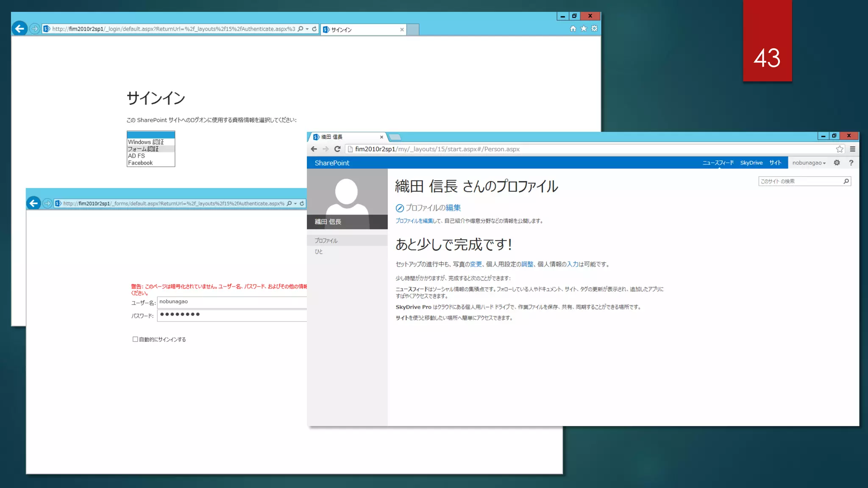Enable 自動的にサインインする checkbox
Viewport: 868px width, 488px height.
(x=135, y=339)
